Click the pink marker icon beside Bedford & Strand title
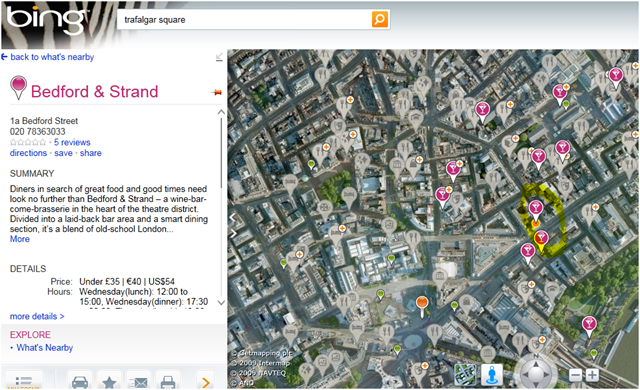The image size is (640, 390). [x=18, y=87]
